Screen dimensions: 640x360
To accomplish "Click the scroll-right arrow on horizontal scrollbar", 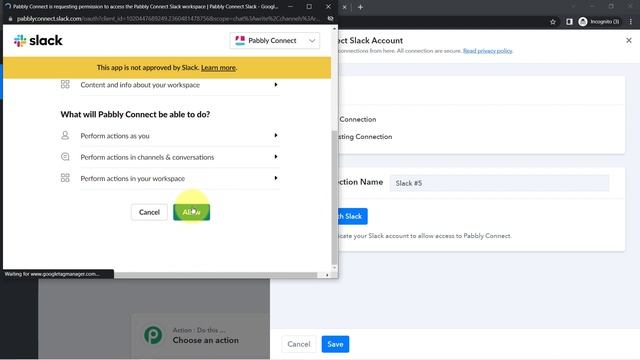I will pos(327,275).
